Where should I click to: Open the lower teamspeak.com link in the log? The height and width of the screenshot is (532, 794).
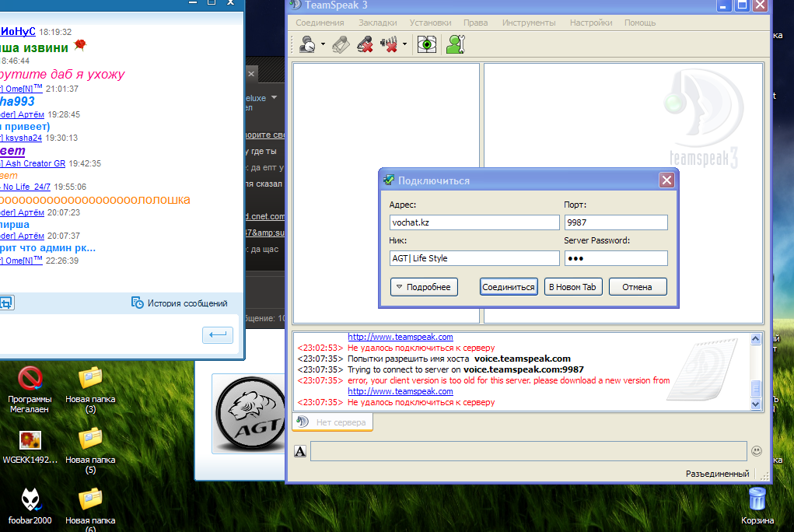pos(400,391)
